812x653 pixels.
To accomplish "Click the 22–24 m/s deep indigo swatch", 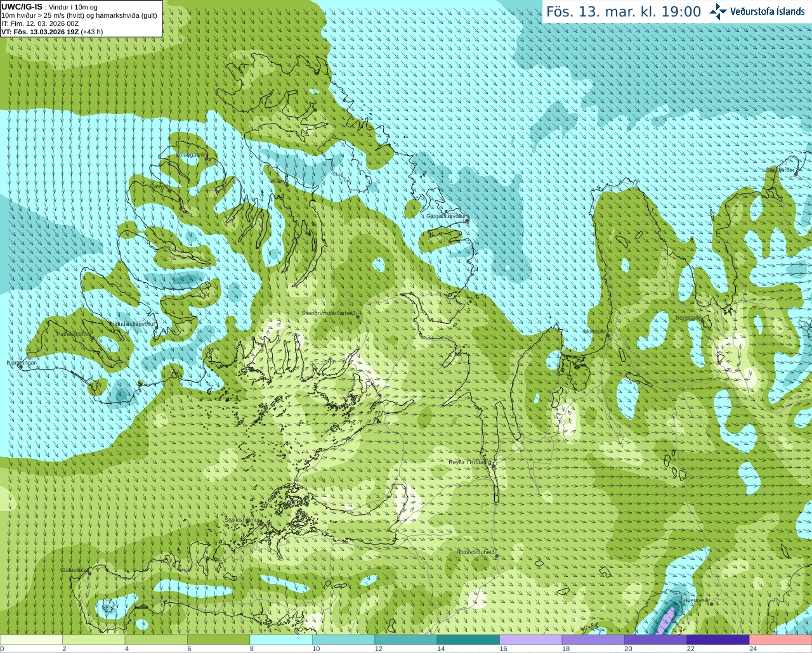I will (718, 640).
